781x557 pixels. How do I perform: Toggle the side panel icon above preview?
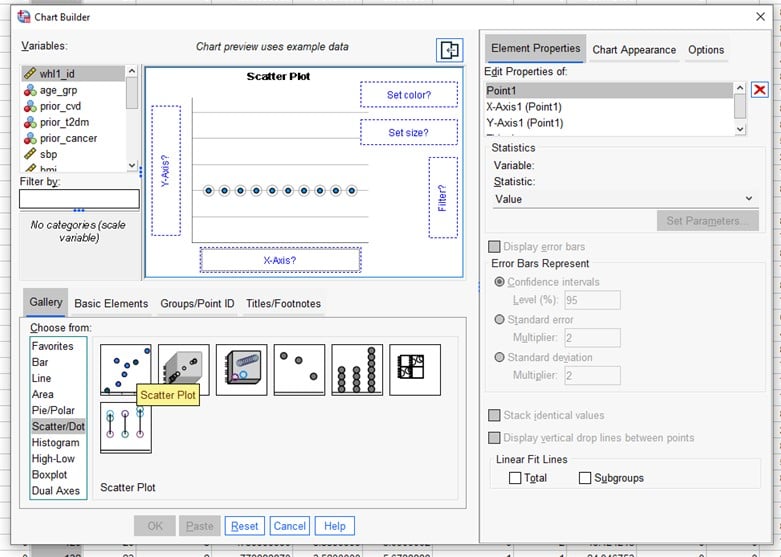click(450, 51)
